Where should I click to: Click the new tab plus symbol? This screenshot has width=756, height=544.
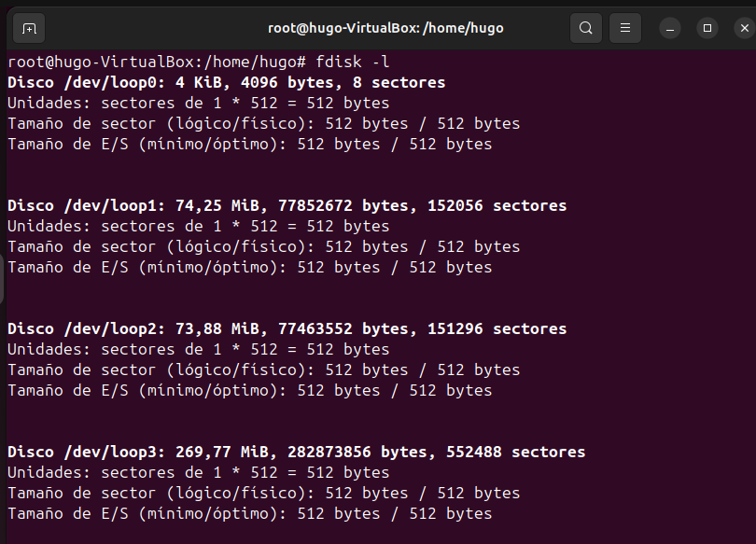coord(28,28)
